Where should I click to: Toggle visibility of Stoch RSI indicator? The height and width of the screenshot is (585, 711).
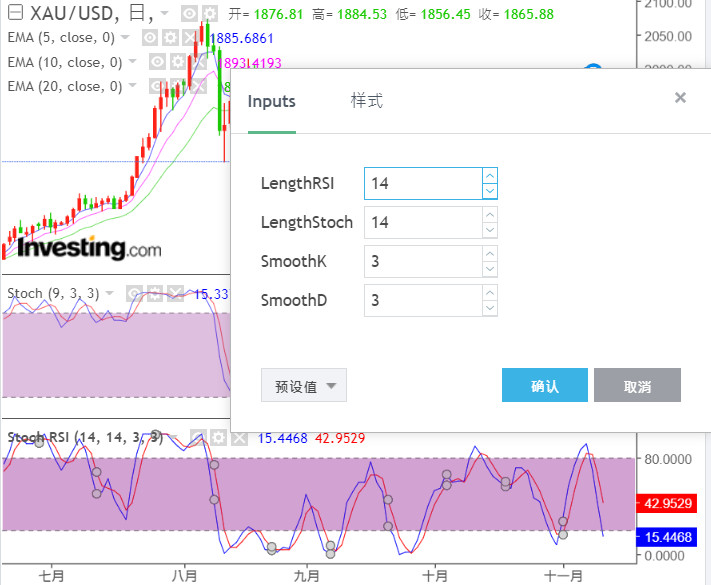click(x=198, y=438)
